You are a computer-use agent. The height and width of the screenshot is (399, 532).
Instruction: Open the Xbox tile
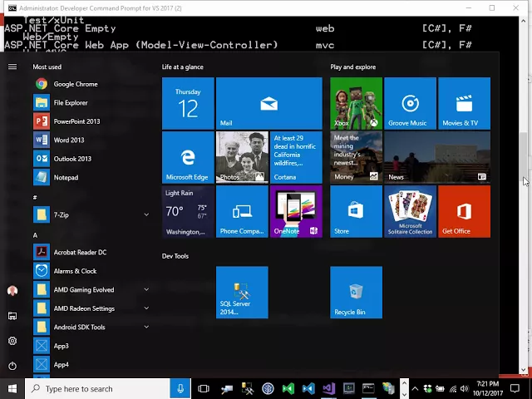pyautogui.click(x=357, y=103)
